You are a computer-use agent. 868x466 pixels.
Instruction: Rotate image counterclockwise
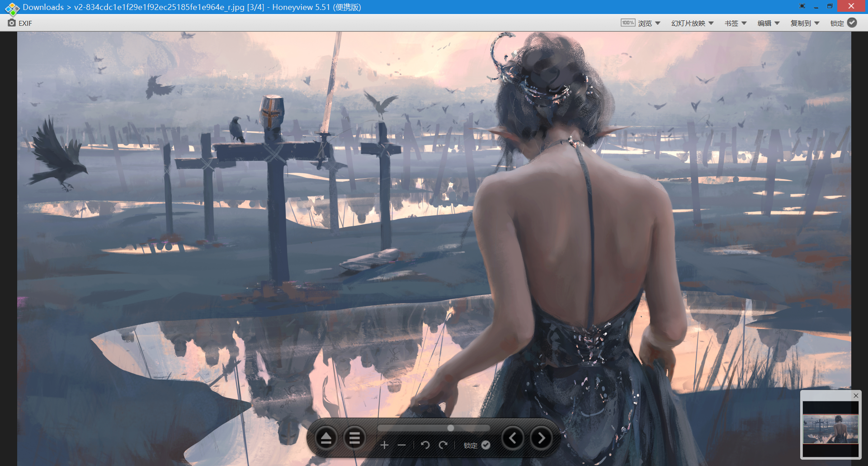(425, 445)
